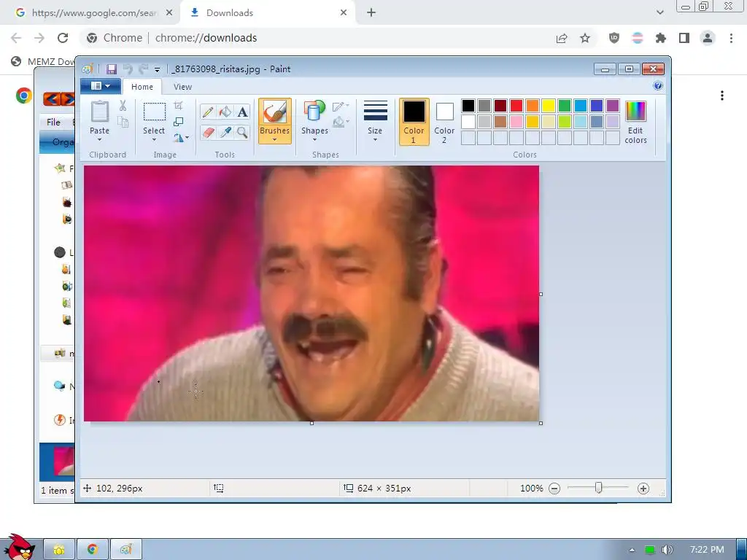Viewport: 747px width, 560px height.
Task: Open the shape Outline dropdown
Action: (341, 106)
